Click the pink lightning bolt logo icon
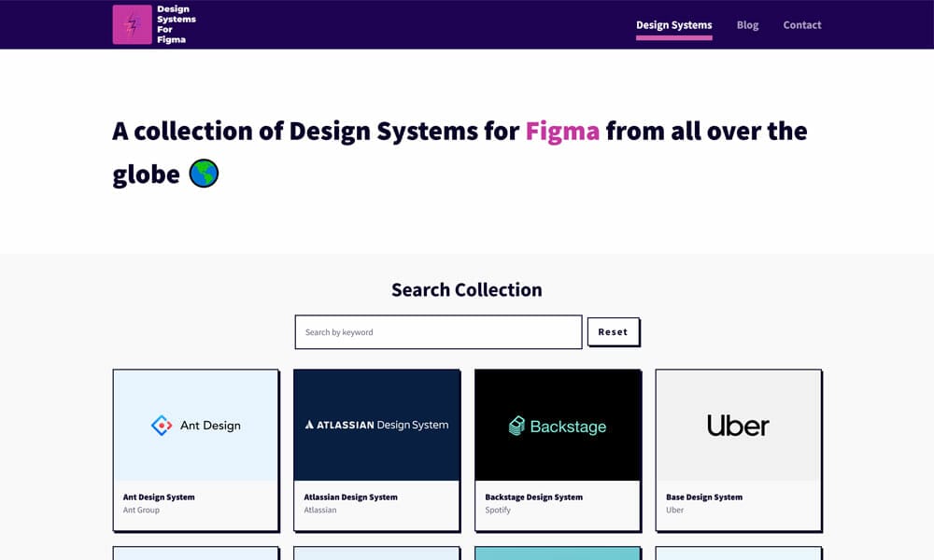The height and width of the screenshot is (560, 934). [x=133, y=24]
